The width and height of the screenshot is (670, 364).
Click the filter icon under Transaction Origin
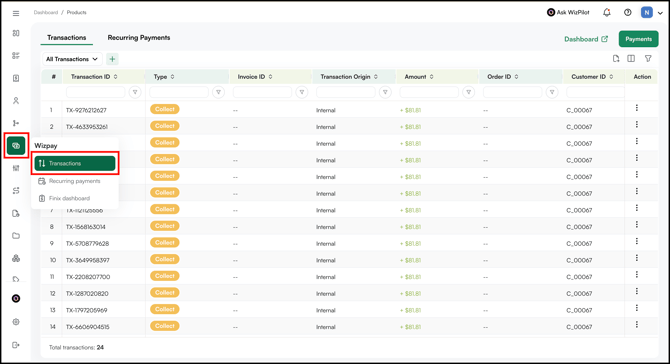pyautogui.click(x=385, y=92)
